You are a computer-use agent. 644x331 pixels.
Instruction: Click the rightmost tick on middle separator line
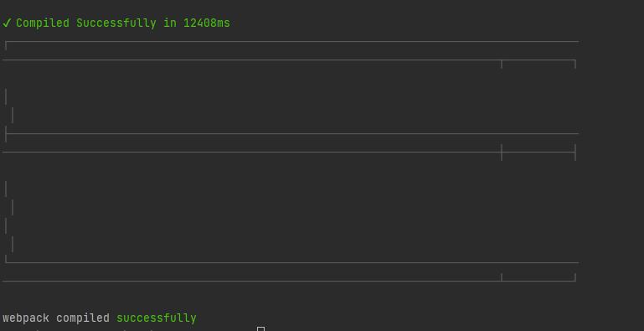point(575,153)
